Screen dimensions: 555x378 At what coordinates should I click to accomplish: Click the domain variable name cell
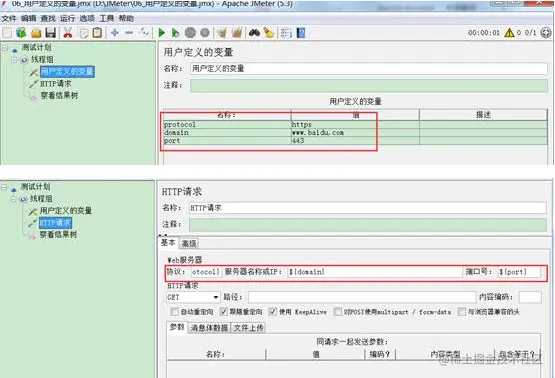point(227,133)
